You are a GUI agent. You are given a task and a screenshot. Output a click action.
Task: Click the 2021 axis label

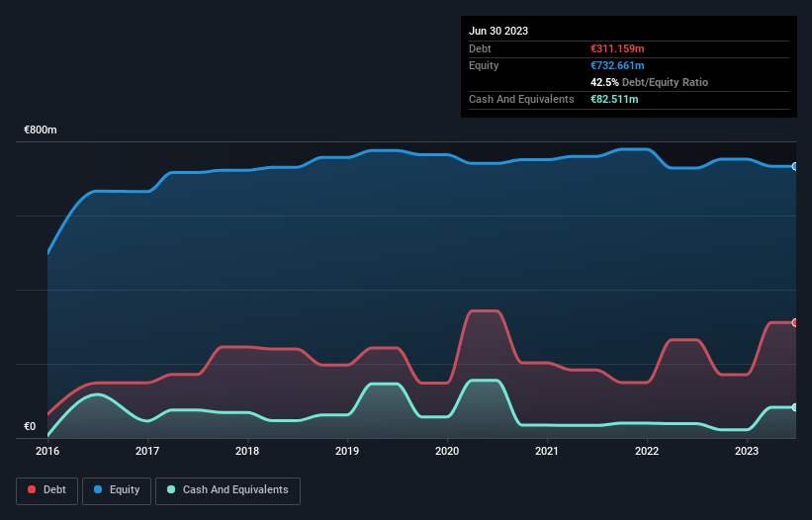(x=547, y=451)
